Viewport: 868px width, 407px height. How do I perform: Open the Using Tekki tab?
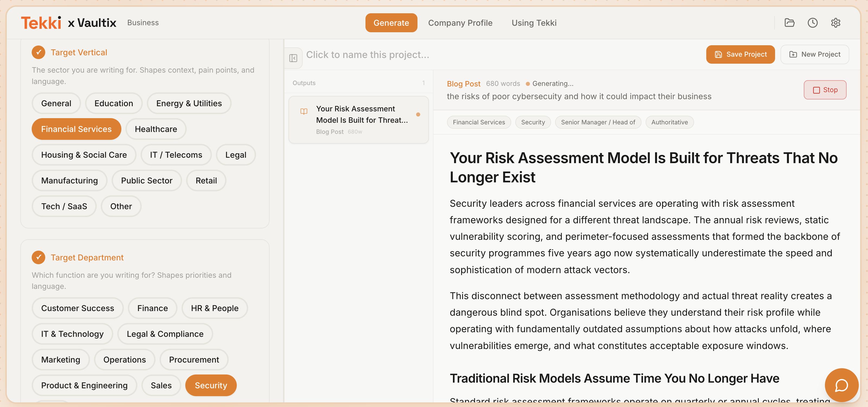[534, 22]
